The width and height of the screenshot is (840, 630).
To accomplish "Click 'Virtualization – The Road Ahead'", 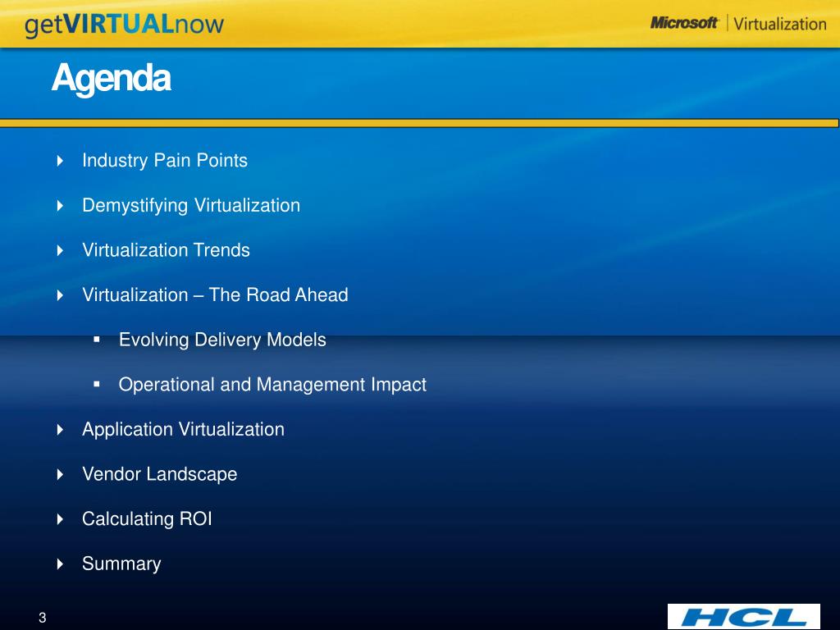I will (215, 294).
